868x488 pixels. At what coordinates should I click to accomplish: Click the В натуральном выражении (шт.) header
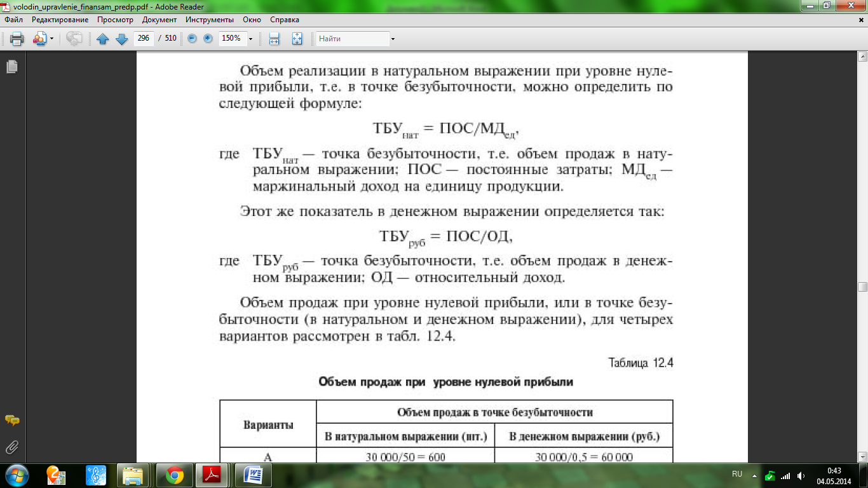(405, 437)
